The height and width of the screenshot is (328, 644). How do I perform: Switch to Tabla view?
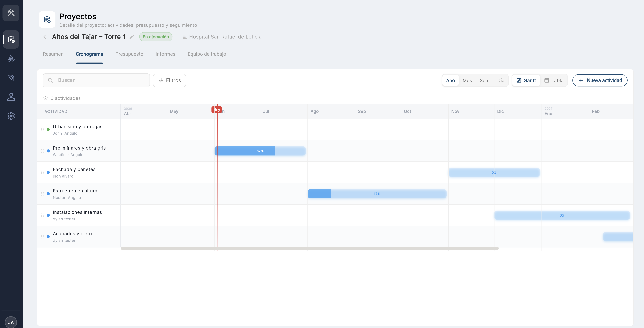point(554,80)
